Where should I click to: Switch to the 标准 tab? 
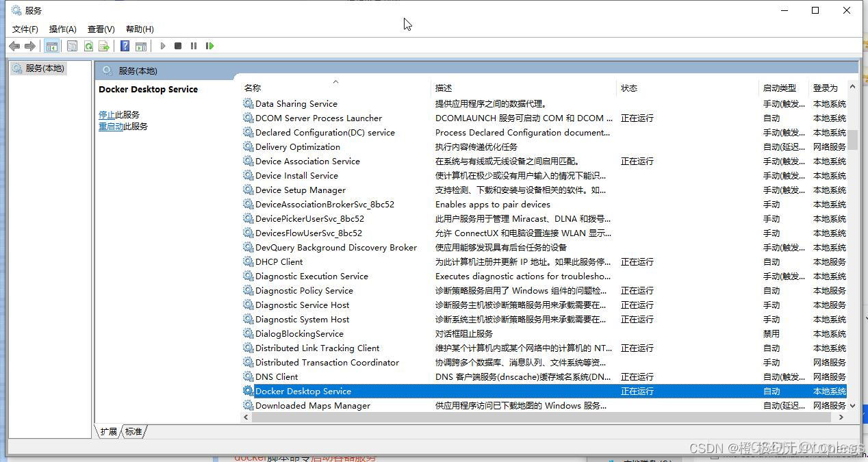pos(134,431)
